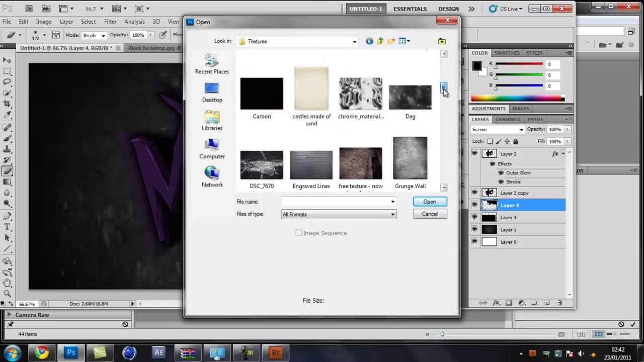Toggle visibility of Layer 3

[474, 217]
